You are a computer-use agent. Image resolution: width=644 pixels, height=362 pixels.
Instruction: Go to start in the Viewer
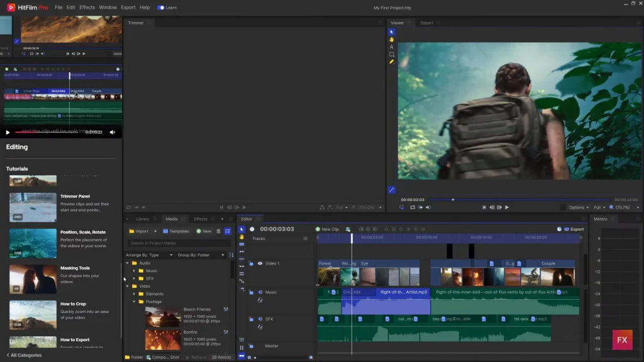[x=484, y=207]
